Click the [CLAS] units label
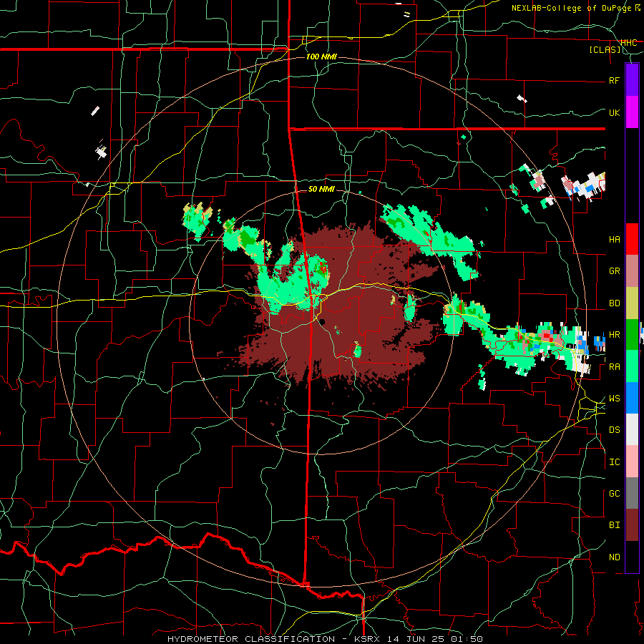 click(x=605, y=50)
